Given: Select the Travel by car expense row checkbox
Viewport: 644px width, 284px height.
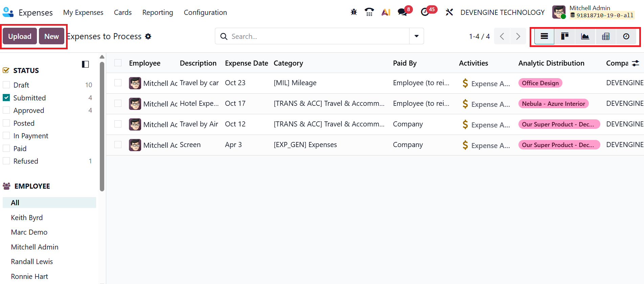Looking at the screenshot, I should 118,83.
